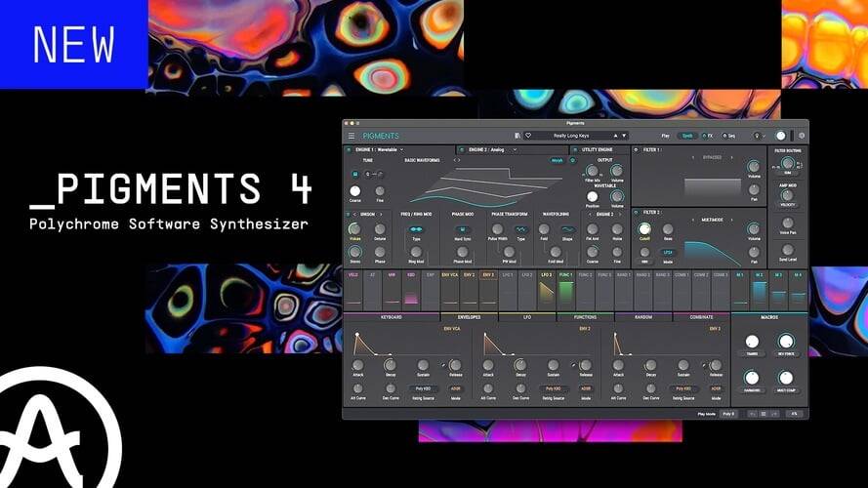Click the Play view button
This screenshot has height=488, width=868.
click(x=665, y=136)
